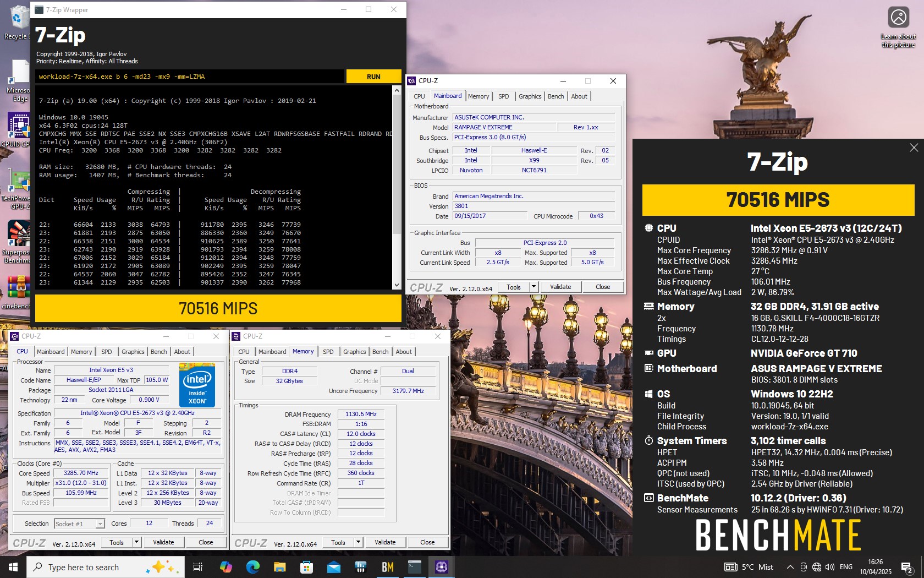The image size is (924, 578).
Task: Open Bench tab in Mainboard CPU-Z window
Action: (556, 96)
